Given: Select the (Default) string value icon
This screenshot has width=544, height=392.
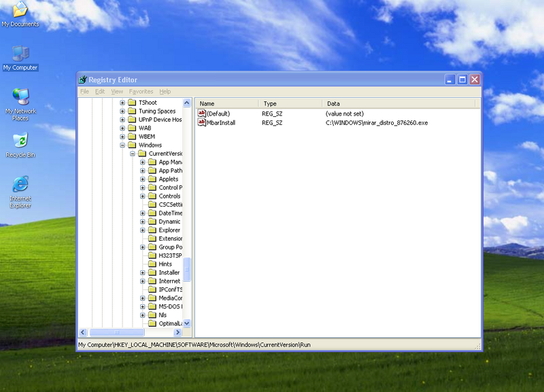Looking at the screenshot, I should point(201,113).
